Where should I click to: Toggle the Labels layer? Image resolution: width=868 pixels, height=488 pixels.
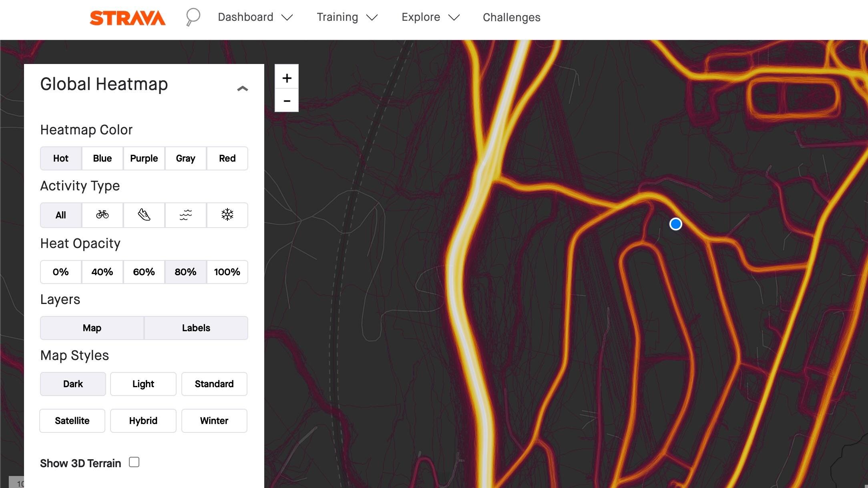point(196,328)
